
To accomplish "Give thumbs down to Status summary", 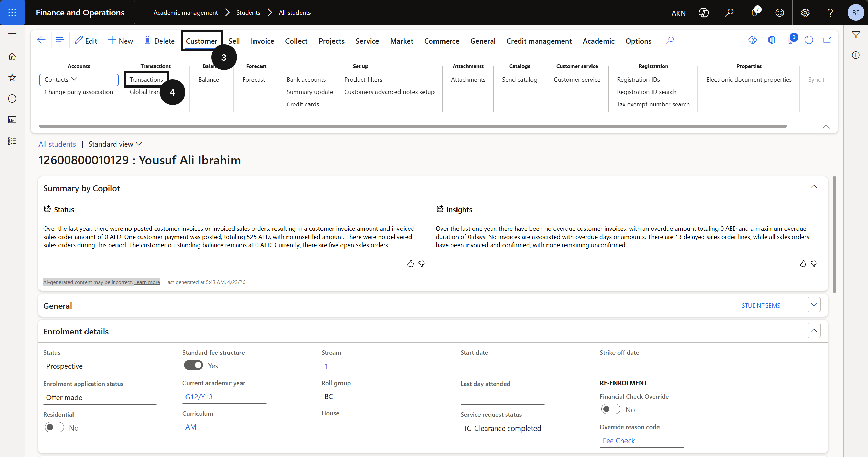I will [x=421, y=264].
